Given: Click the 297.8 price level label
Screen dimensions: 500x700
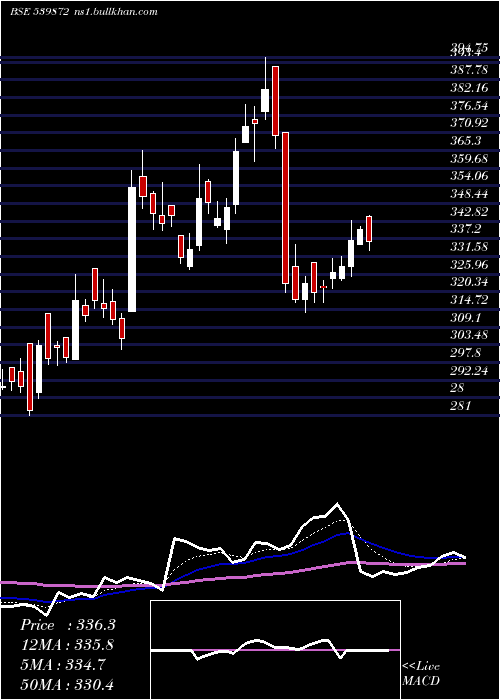Looking at the screenshot, I should [x=466, y=353].
